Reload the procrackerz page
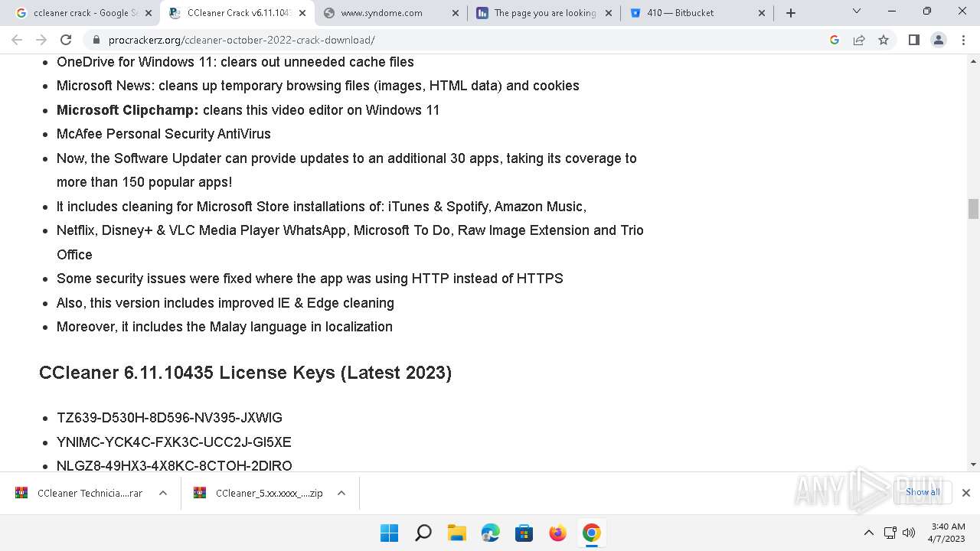This screenshot has width=980, height=551. click(66, 40)
